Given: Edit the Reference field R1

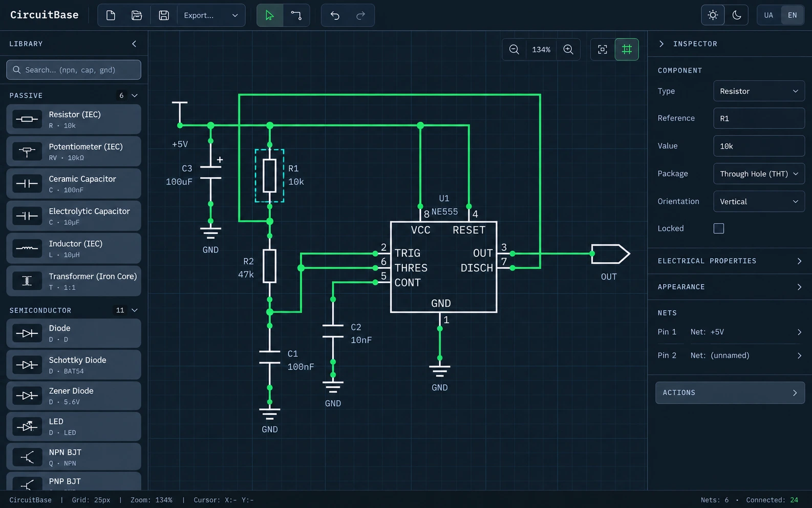Looking at the screenshot, I should [759, 118].
